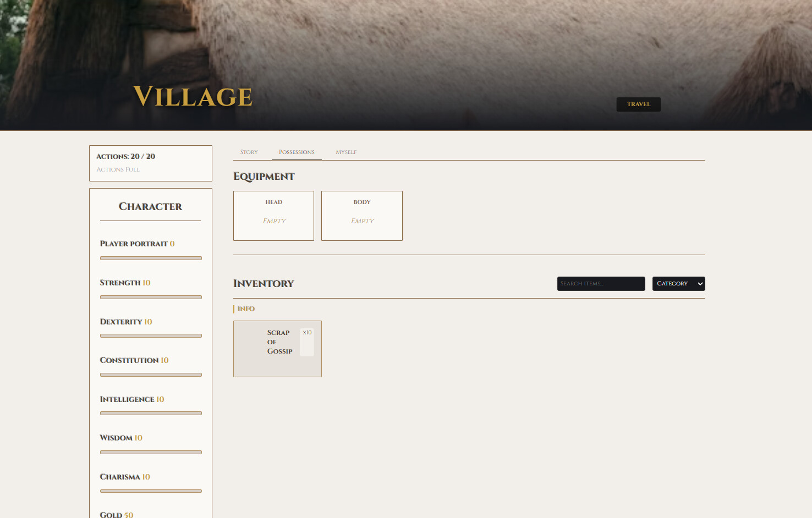This screenshot has width=812, height=518.
Task: Click the Player Portrait progress bar
Action: click(151, 258)
